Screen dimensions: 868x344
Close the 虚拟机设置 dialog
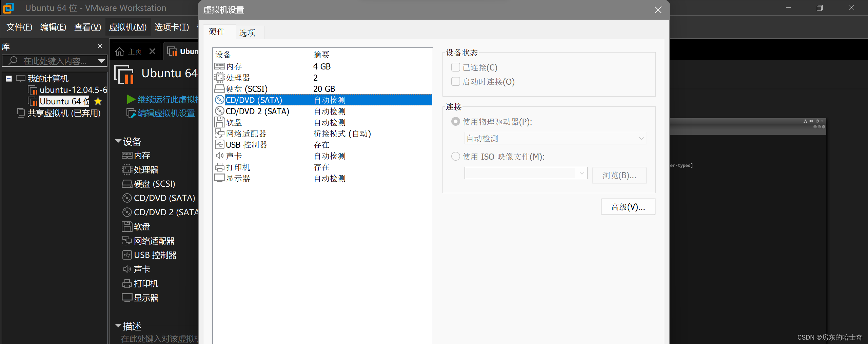coord(658,10)
